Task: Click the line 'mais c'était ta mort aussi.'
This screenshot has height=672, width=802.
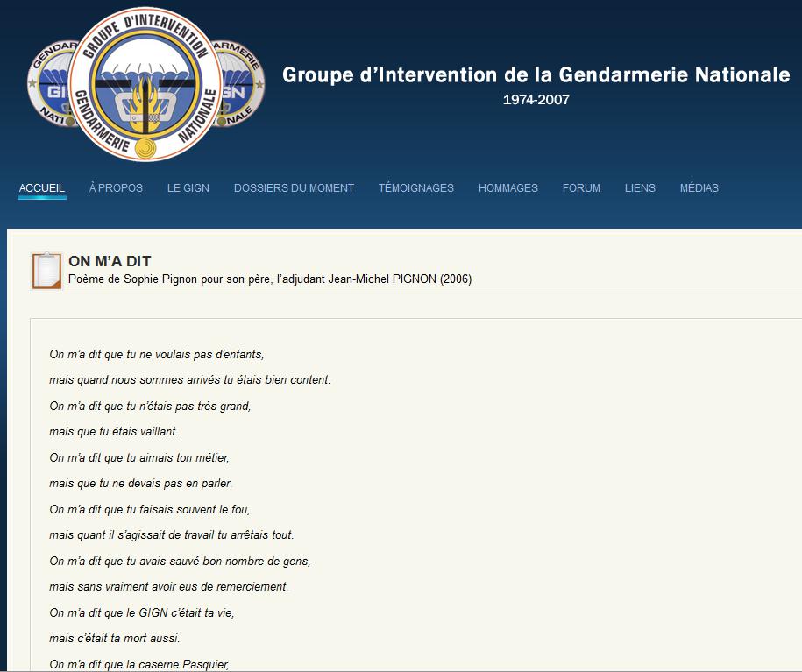Action: [115, 638]
